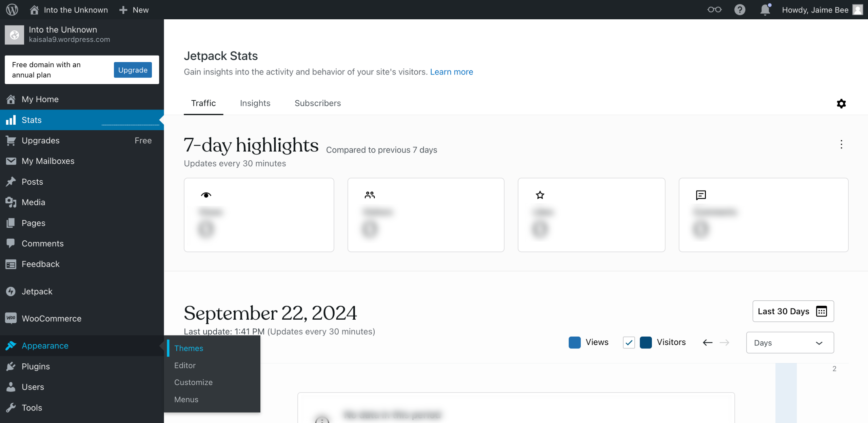Click the help question mark icon
Viewport: 868px width, 423px height.
coord(739,9)
